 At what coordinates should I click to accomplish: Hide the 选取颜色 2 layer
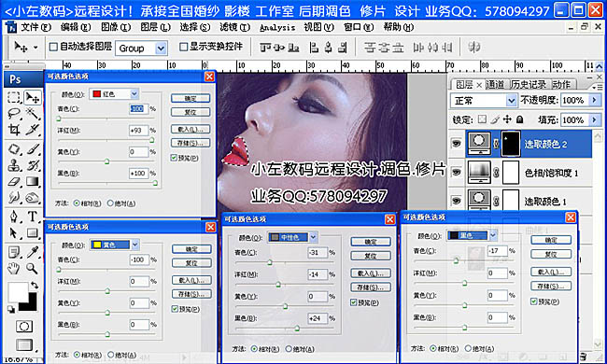(x=457, y=144)
